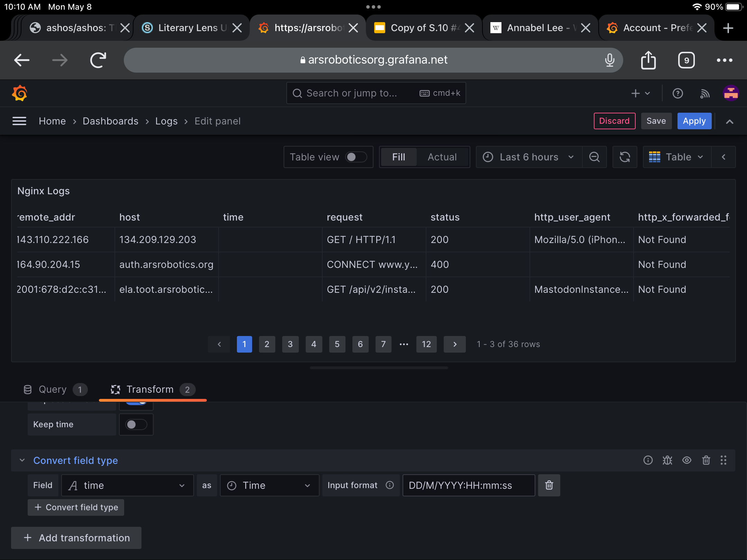This screenshot has height=560, width=747.
Task: Open the Table visualization dropdown
Action: pos(676,157)
